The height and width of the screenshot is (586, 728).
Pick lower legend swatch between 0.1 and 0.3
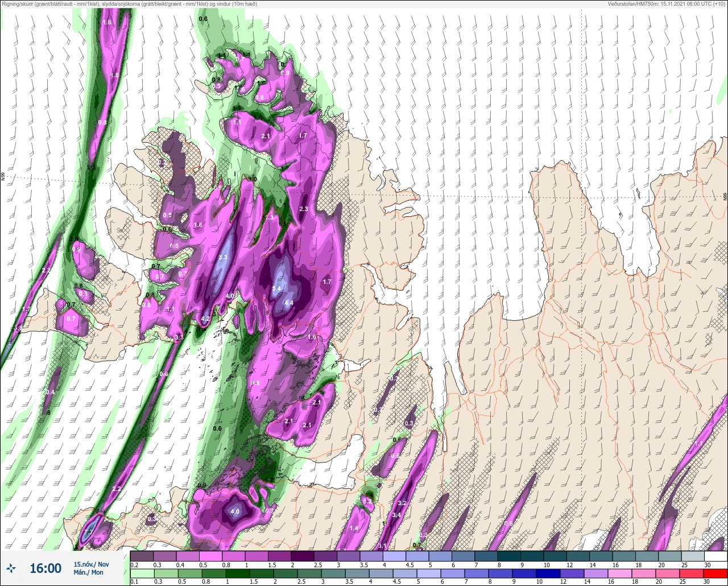(x=142, y=573)
